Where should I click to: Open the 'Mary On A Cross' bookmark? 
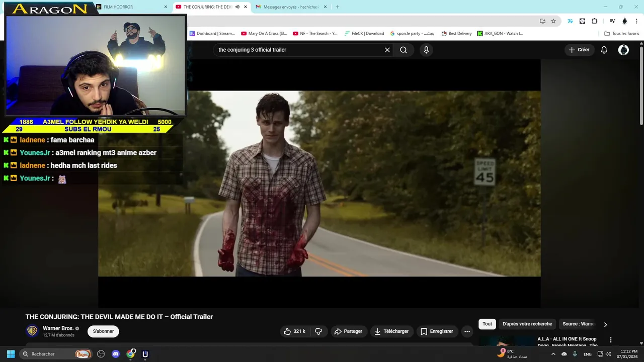pos(264,34)
